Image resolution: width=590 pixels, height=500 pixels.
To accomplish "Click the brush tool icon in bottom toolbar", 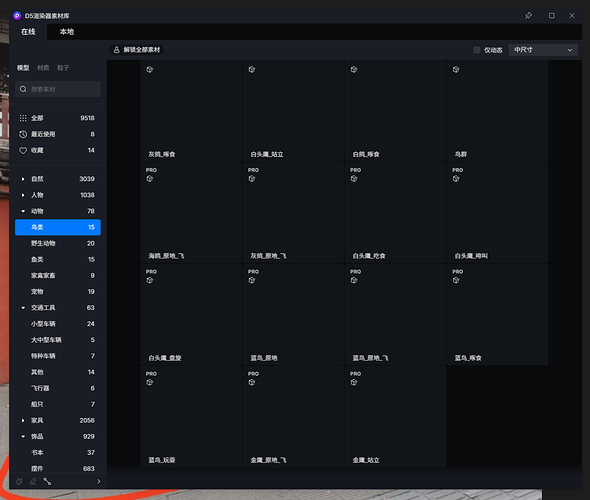I will tap(47, 481).
